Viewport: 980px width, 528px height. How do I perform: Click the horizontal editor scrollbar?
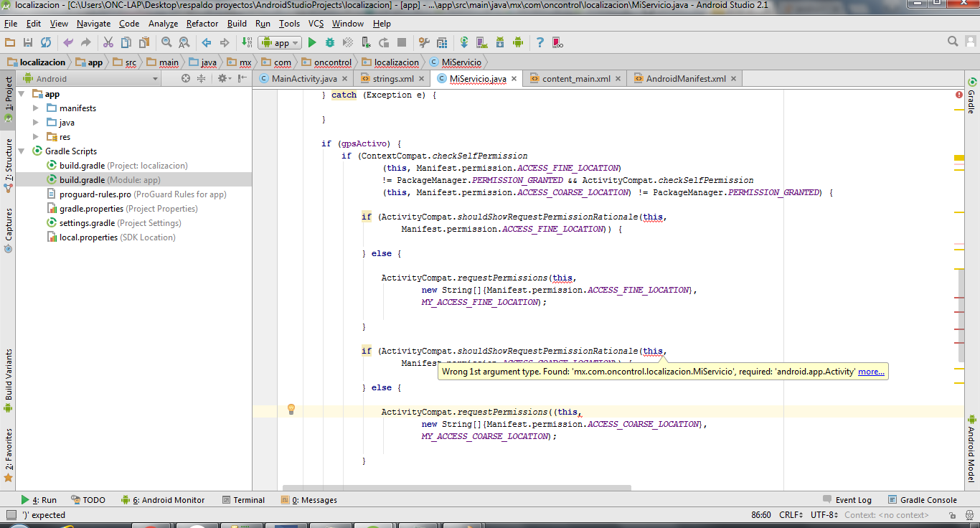[457, 488]
